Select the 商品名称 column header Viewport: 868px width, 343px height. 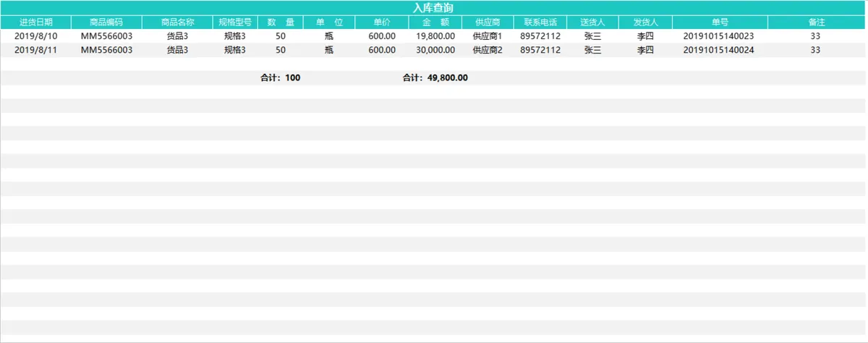[177, 22]
